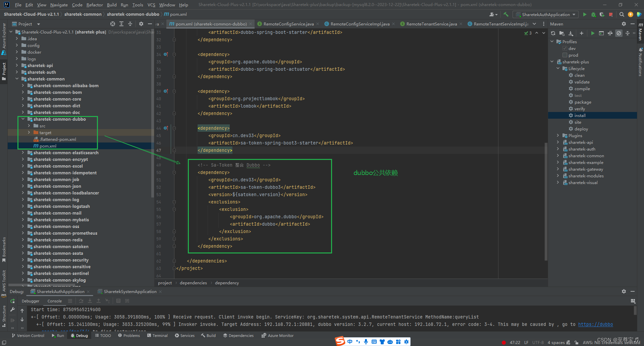
Task: Open Version Control tool window
Action: coord(28,336)
